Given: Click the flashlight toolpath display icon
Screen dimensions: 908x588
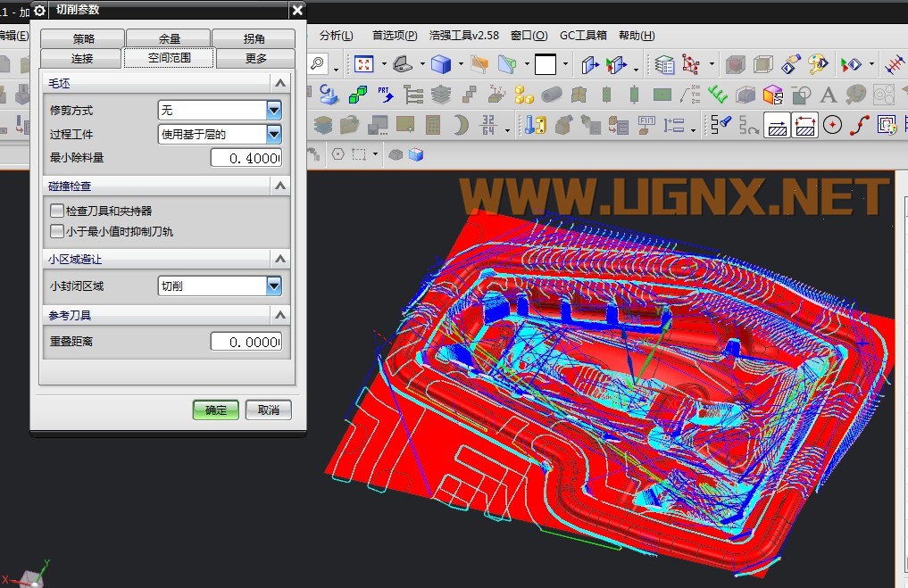Looking at the screenshot, I should (x=721, y=125).
